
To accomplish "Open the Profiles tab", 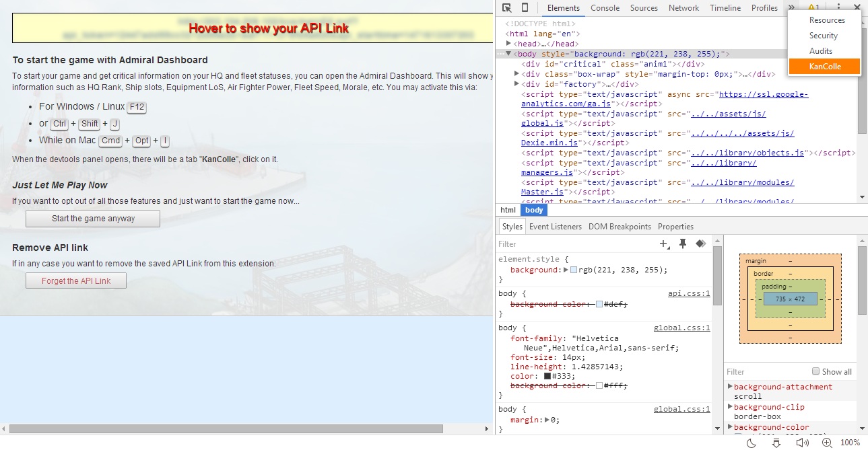I will coord(764,8).
